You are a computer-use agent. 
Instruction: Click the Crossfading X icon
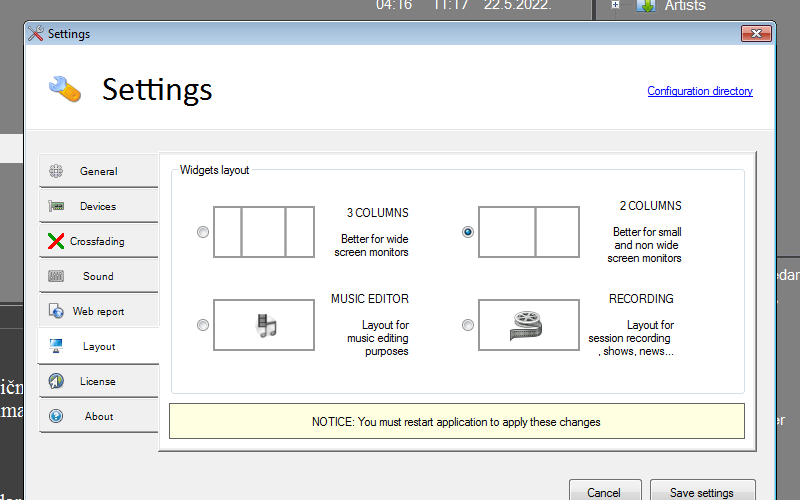tap(56, 241)
